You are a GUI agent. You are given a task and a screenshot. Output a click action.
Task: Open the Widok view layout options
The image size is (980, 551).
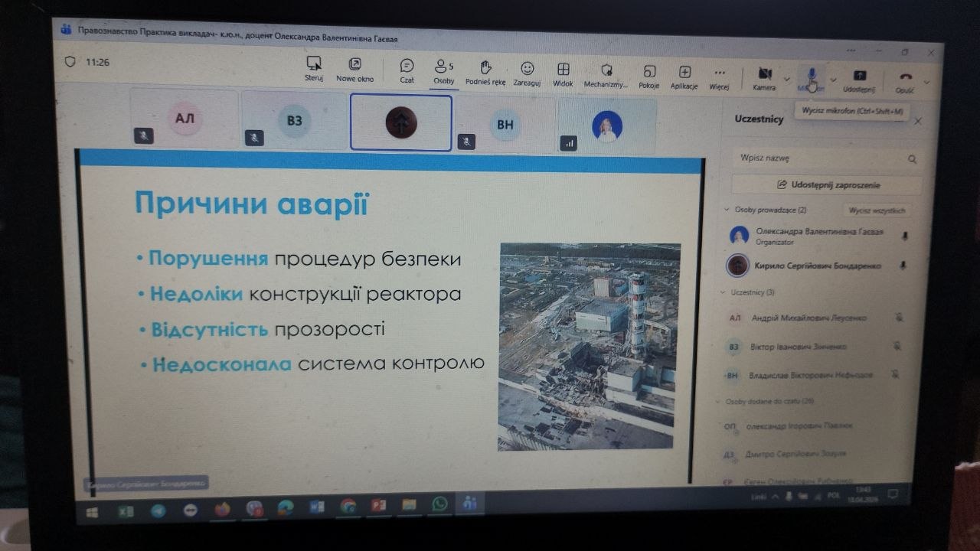pyautogui.click(x=563, y=70)
